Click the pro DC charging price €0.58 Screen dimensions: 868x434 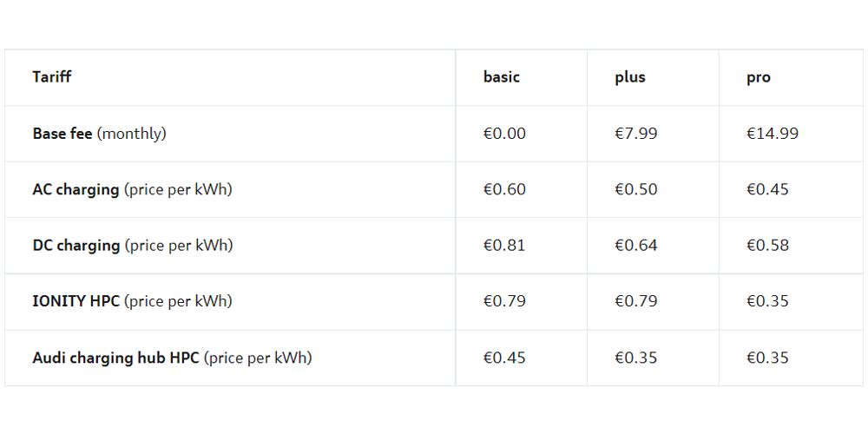click(768, 246)
